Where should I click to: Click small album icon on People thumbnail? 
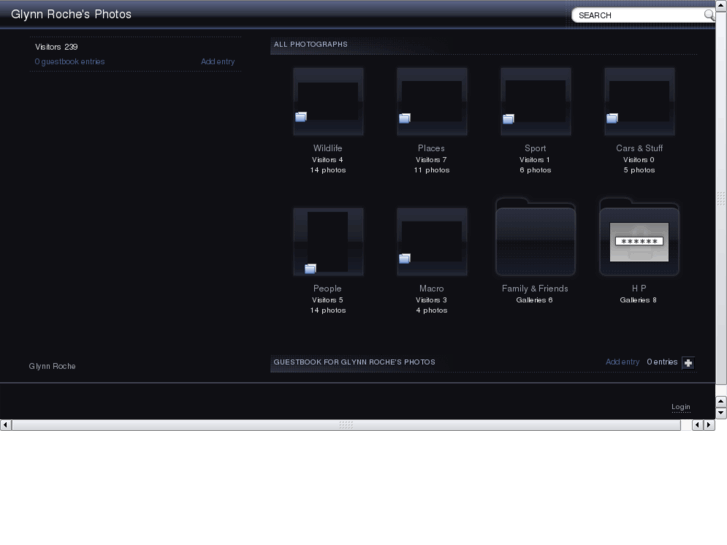[x=310, y=268]
